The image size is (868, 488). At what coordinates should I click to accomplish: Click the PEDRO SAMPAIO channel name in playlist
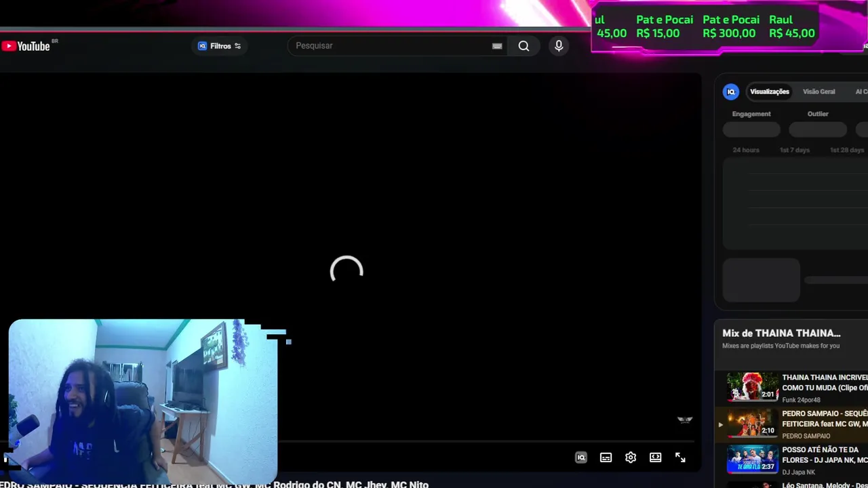pyautogui.click(x=806, y=436)
